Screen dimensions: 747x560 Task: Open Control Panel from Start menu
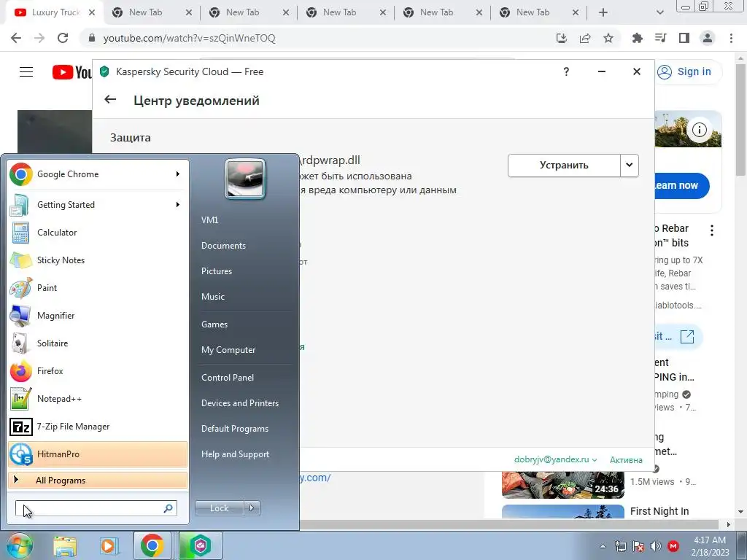[x=228, y=378]
